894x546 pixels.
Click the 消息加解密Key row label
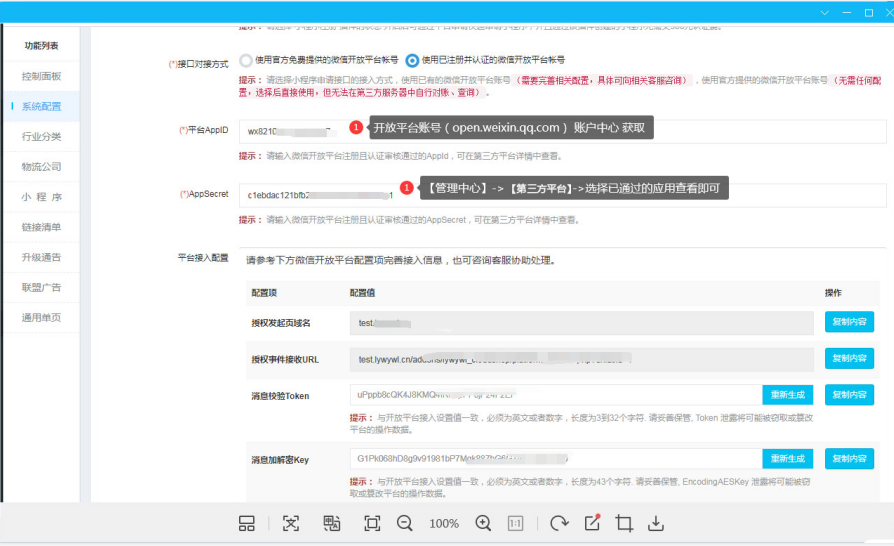280,460
